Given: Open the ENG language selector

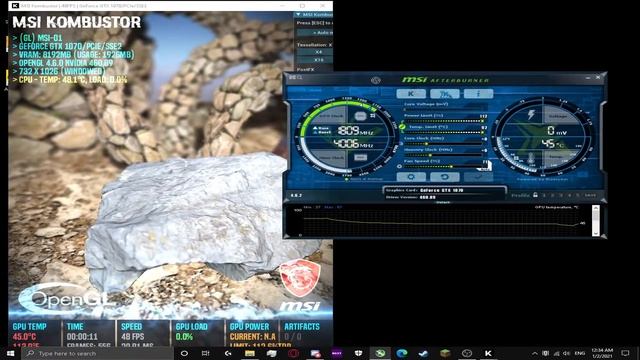Looking at the screenshot, I should point(580,353).
